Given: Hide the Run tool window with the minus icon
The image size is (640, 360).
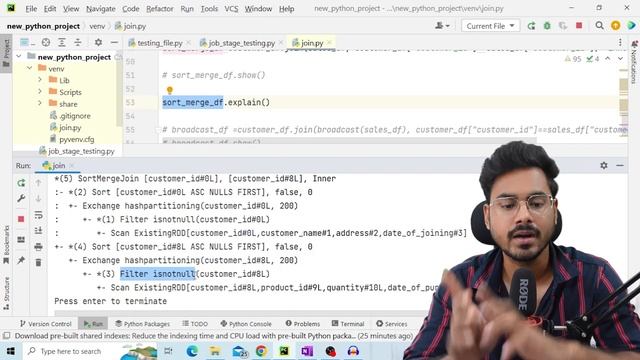Looking at the screenshot, I should (620, 165).
